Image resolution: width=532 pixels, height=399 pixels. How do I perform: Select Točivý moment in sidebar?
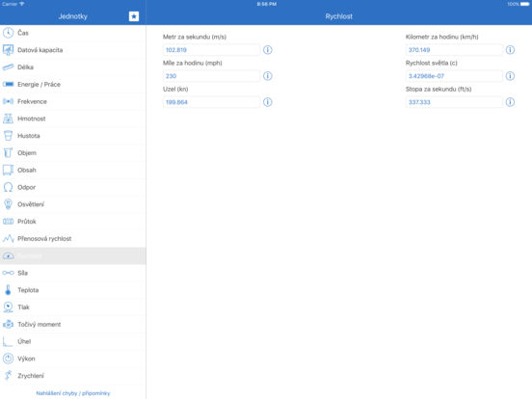[x=73, y=325]
